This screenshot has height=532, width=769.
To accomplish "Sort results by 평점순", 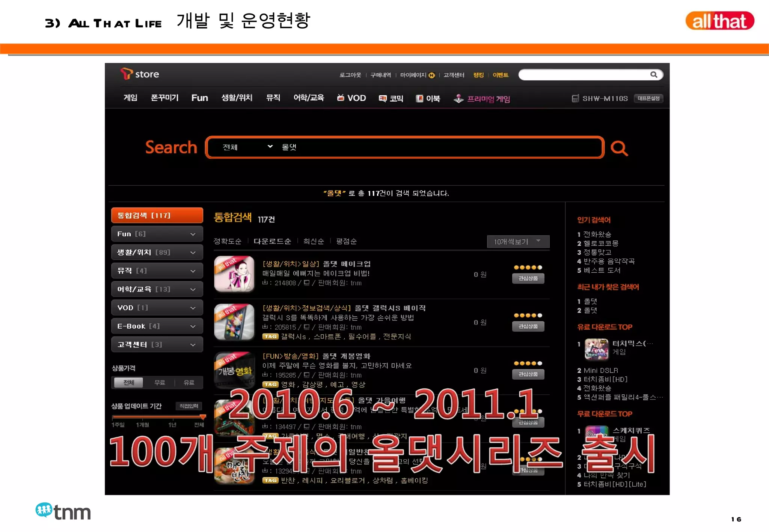I will (346, 241).
